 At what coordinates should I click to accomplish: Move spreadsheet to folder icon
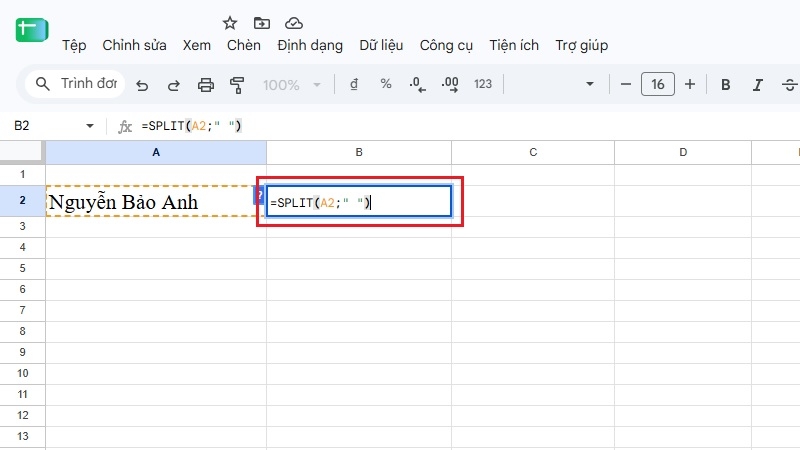[262, 23]
